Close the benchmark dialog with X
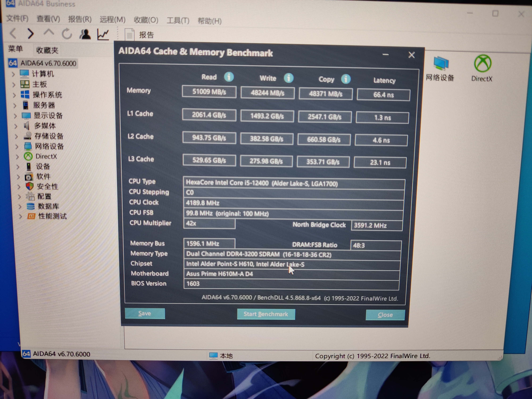Image resolution: width=532 pixels, height=399 pixels. [x=412, y=55]
